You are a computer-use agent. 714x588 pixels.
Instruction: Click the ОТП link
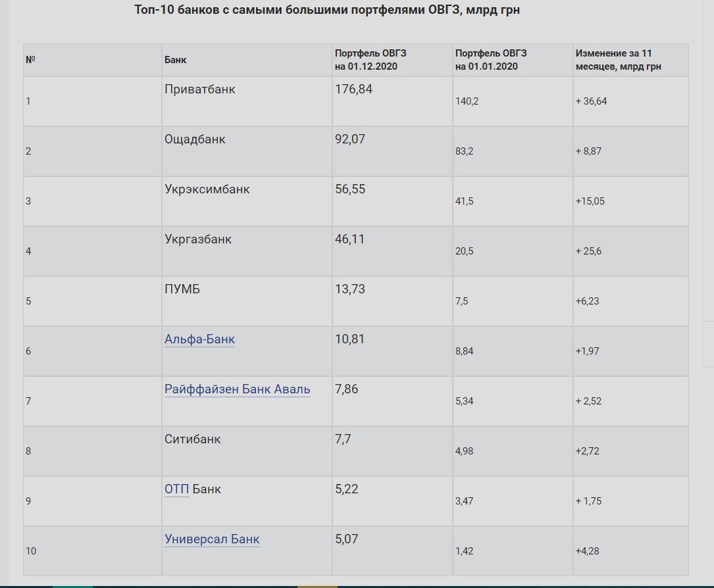click(x=176, y=489)
